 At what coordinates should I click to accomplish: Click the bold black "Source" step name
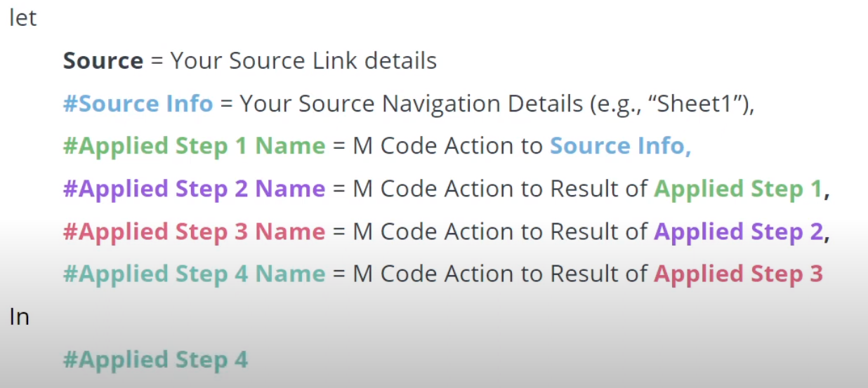click(103, 61)
